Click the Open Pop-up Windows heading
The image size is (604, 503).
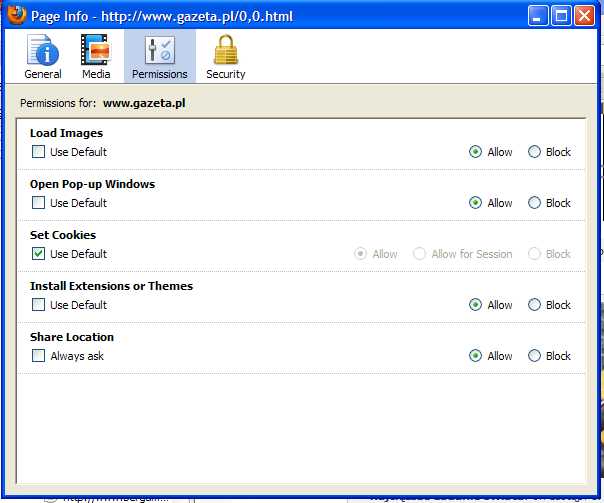click(92, 184)
